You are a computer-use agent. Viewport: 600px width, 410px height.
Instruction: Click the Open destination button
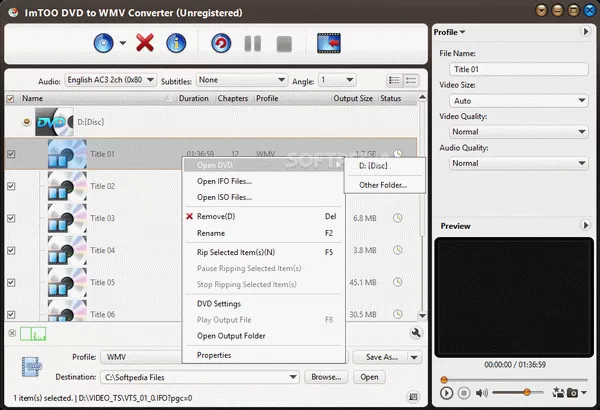[x=369, y=377]
